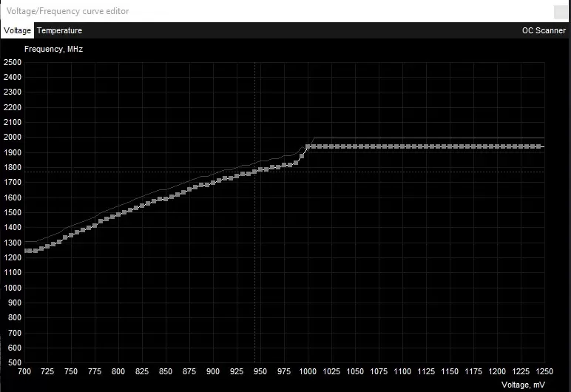Click the 1500 frequency axis label
Screen dimensions: 571x392
click(x=13, y=212)
